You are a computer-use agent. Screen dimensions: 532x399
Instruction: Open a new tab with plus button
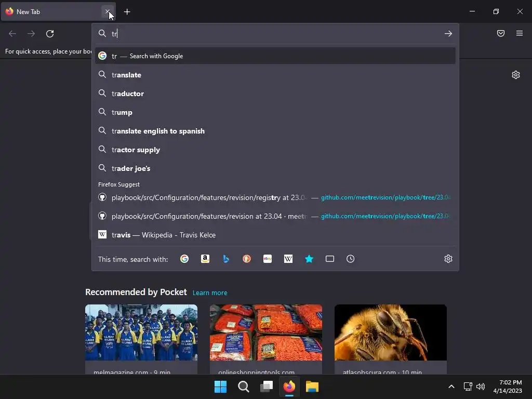coord(127,12)
